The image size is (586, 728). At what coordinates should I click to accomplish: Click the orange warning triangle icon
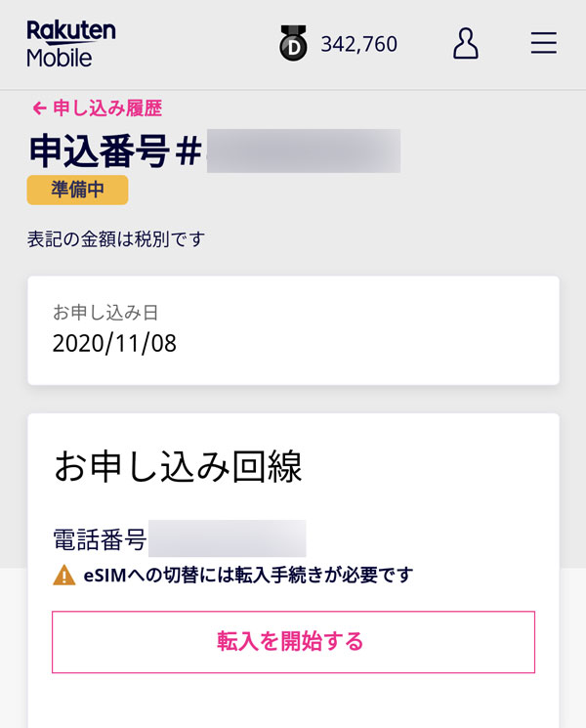pos(63,576)
